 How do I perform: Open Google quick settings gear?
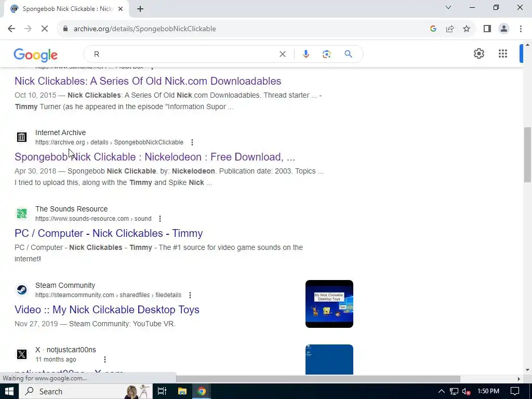coord(478,54)
